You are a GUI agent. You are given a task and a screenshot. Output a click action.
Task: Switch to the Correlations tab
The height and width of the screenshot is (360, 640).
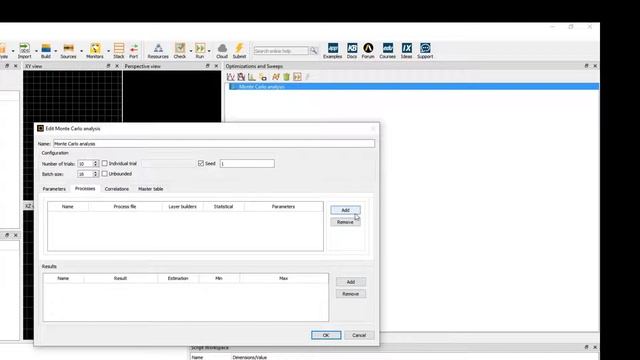[x=117, y=189]
